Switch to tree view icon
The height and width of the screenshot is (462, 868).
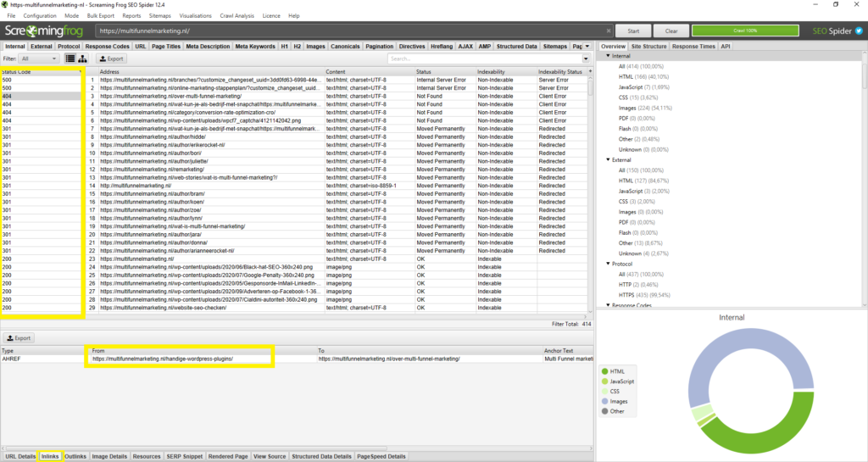tap(82, 58)
